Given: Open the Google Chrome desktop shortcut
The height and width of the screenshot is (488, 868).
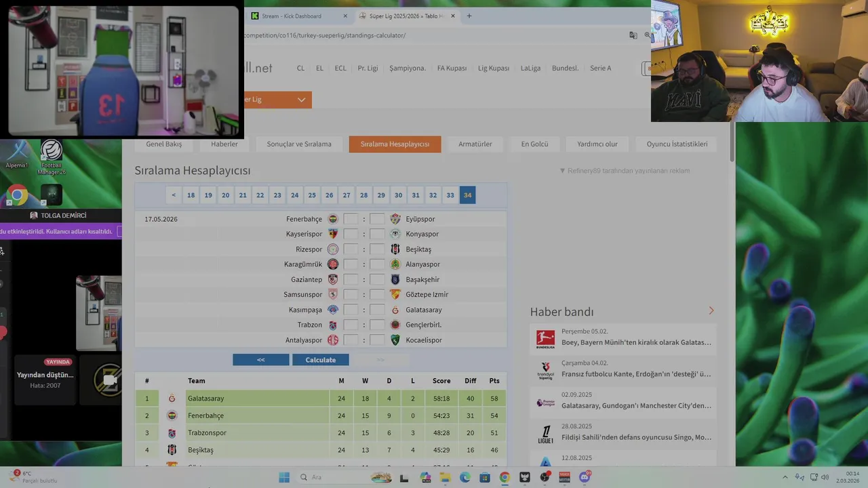Looking at the screenshot, I should [x=17, y=195].
